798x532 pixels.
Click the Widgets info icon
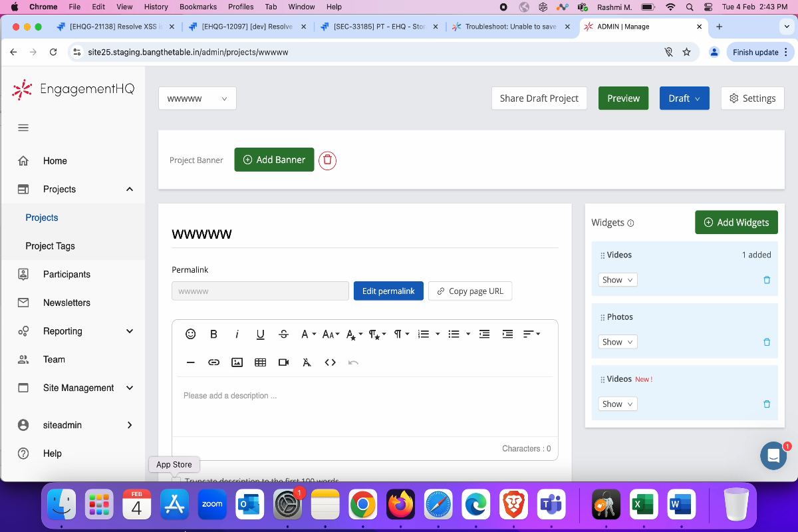point(630,223)
